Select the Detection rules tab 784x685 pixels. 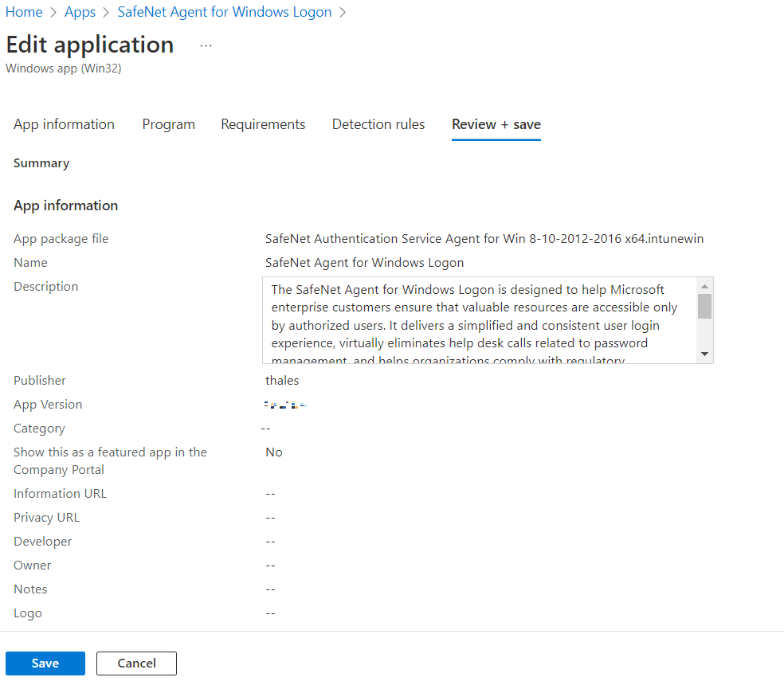(378, 124)
